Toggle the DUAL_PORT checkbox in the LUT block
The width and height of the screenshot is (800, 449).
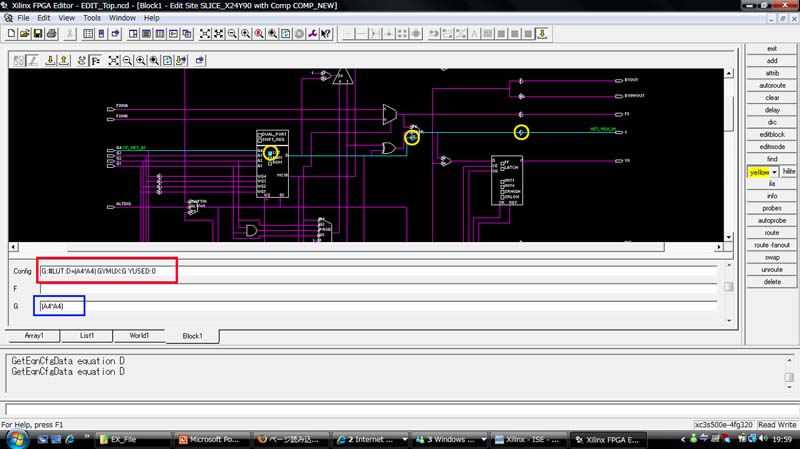[x=260, y=135]
